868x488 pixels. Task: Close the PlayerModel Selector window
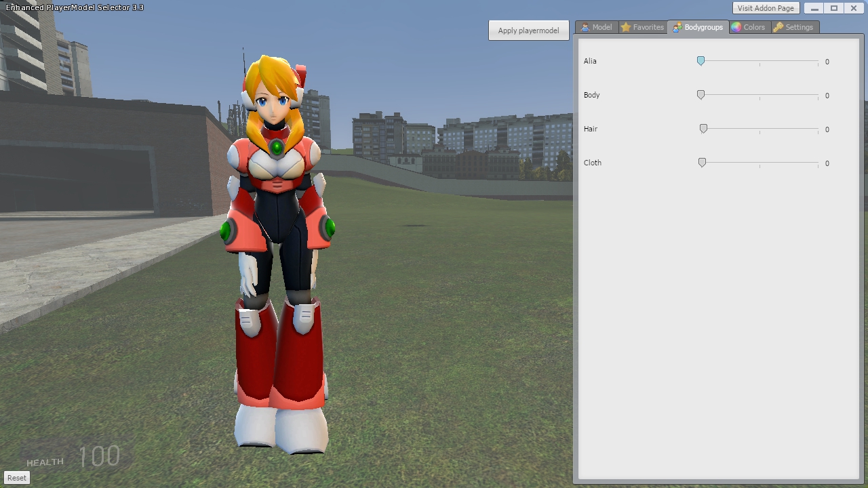coord(854,8)
